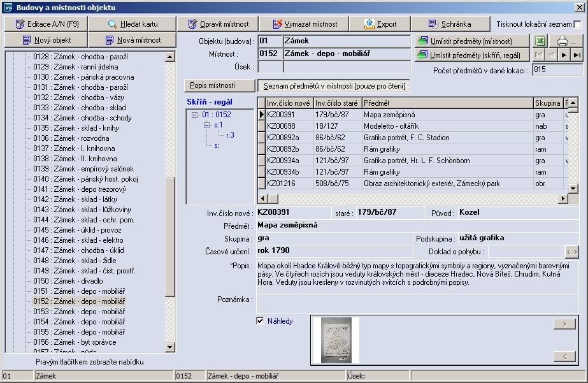Click the window icon in the title bar
The width and height of the screenshot is (588, 383).
tap(8, 7)
